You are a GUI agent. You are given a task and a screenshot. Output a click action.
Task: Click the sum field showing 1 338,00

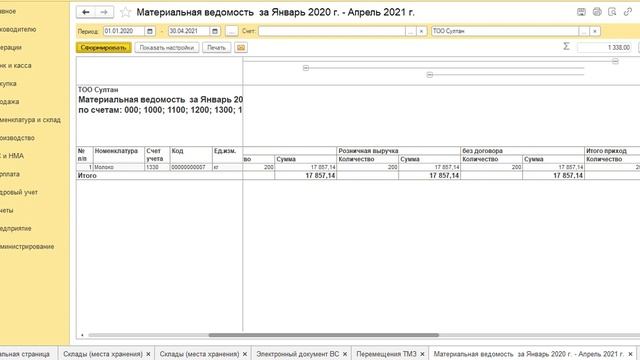pyautogui.click(x=604, y=47)
